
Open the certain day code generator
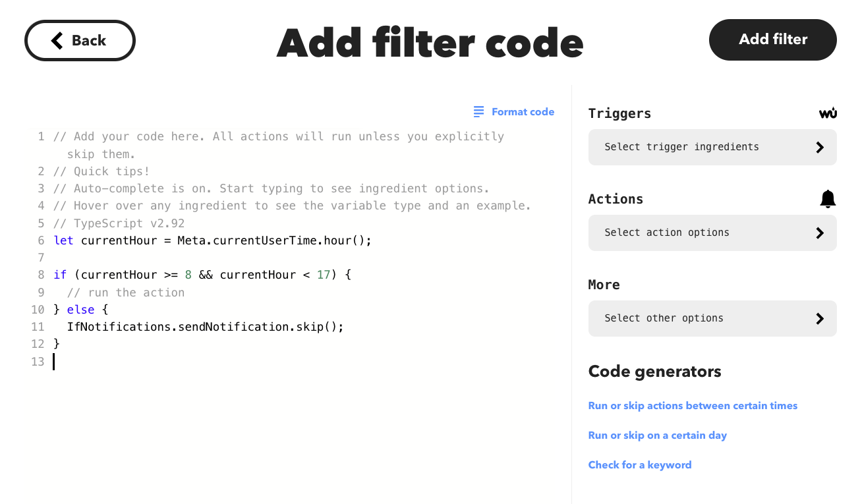coord(657,435)
